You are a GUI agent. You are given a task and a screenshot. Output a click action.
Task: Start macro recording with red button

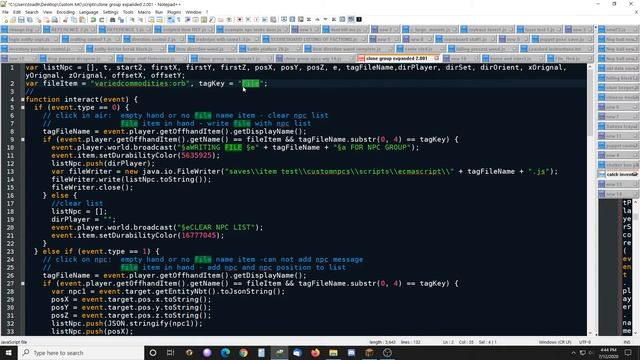point(240,20)
